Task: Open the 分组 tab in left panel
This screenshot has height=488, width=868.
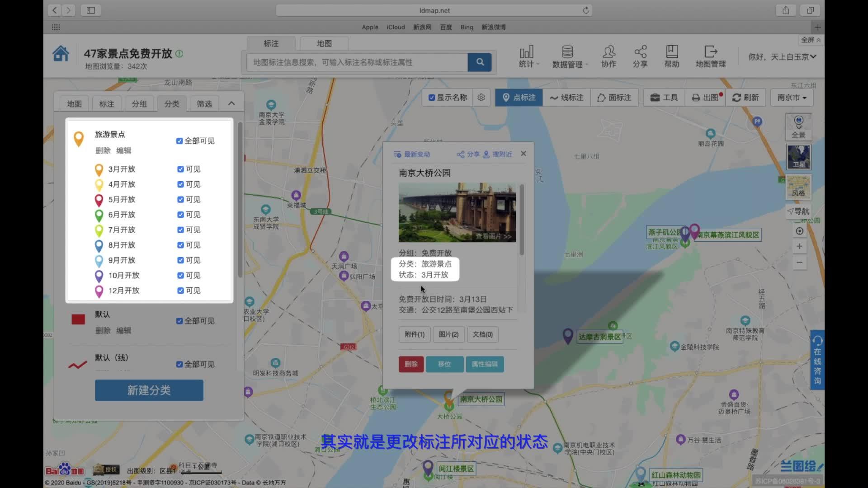Action: [x=139, y=104]
